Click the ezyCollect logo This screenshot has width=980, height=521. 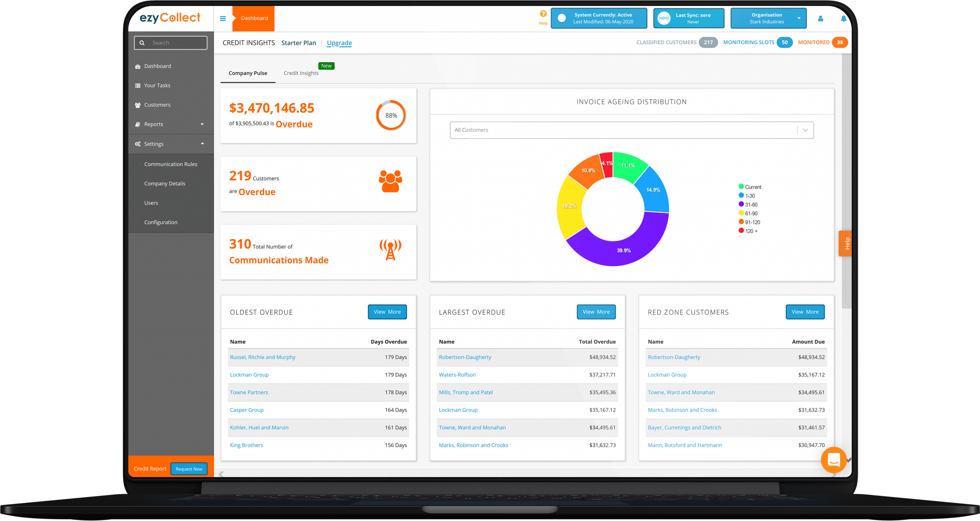coord(170,17)
